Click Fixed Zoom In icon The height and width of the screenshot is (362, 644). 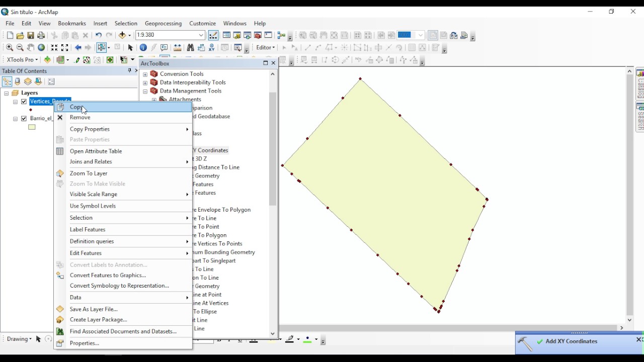tap(54, 48)
